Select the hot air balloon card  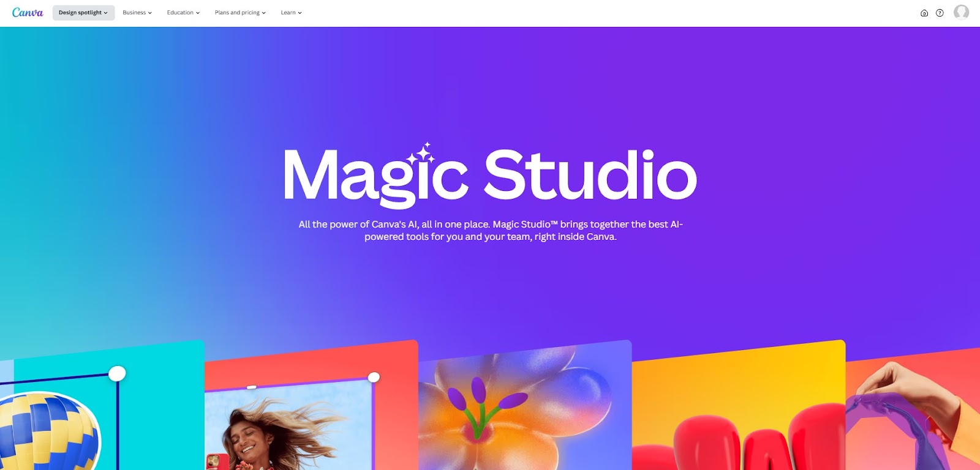click(x=102, y=406)
